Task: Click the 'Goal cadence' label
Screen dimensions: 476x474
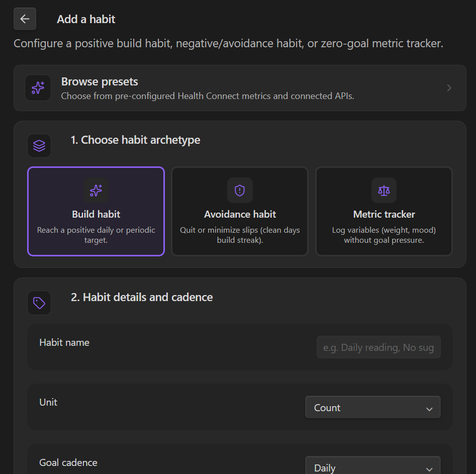Action: coord(68,462)
